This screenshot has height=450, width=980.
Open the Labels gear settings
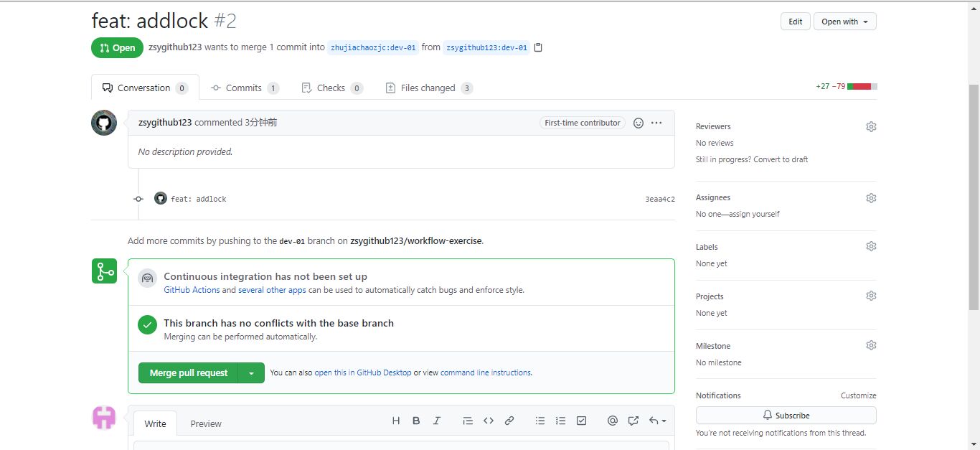(871, 246)
